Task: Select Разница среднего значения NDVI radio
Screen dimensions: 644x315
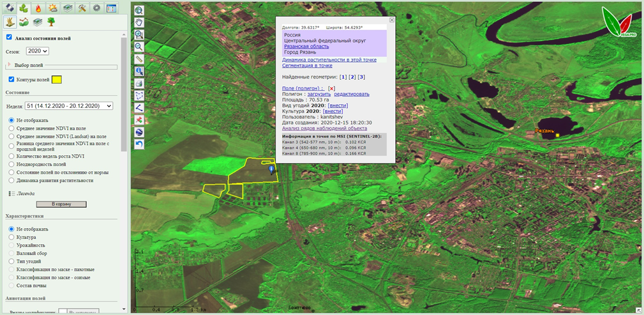Action: click(x=11, y=146)
